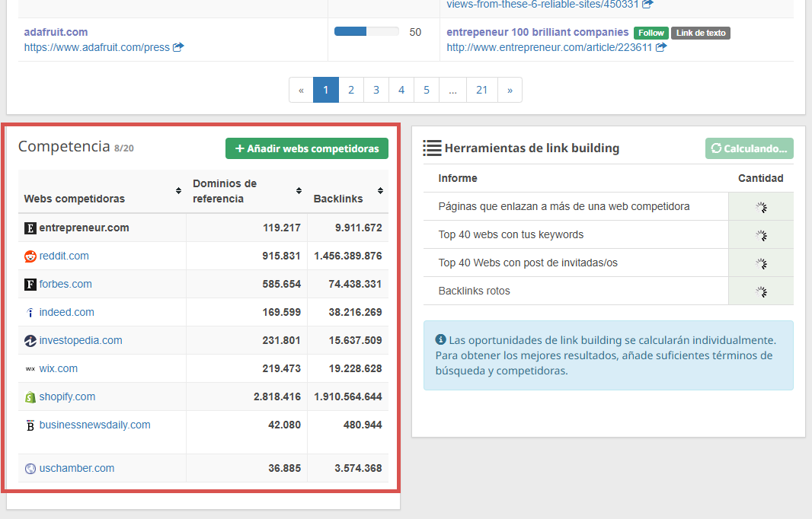Click Top 40 Webs con post de invitadas/os report
The image size is (812, 519).
point(528,263)
